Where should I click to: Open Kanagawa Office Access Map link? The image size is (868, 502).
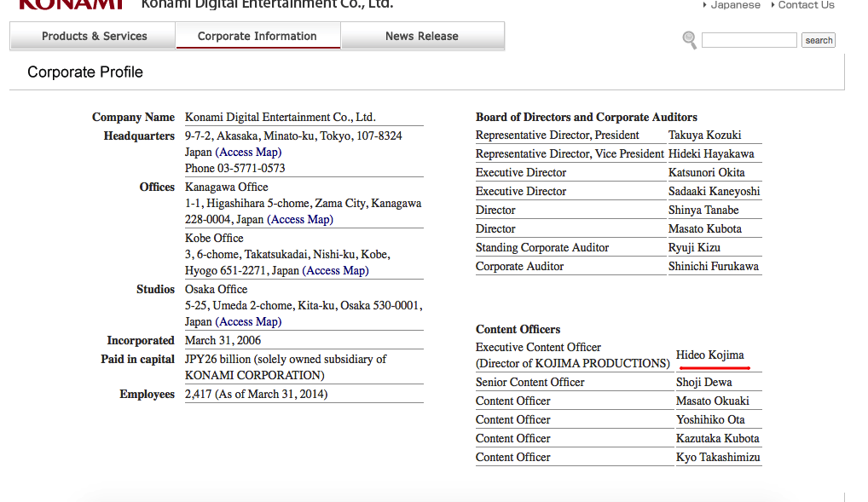[300, 220]
